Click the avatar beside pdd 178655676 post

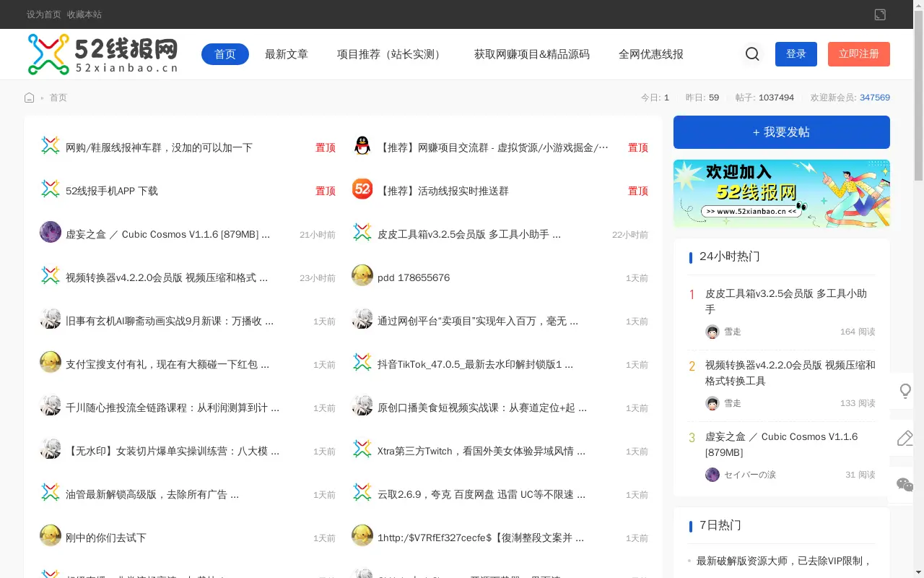pos(362,275)
